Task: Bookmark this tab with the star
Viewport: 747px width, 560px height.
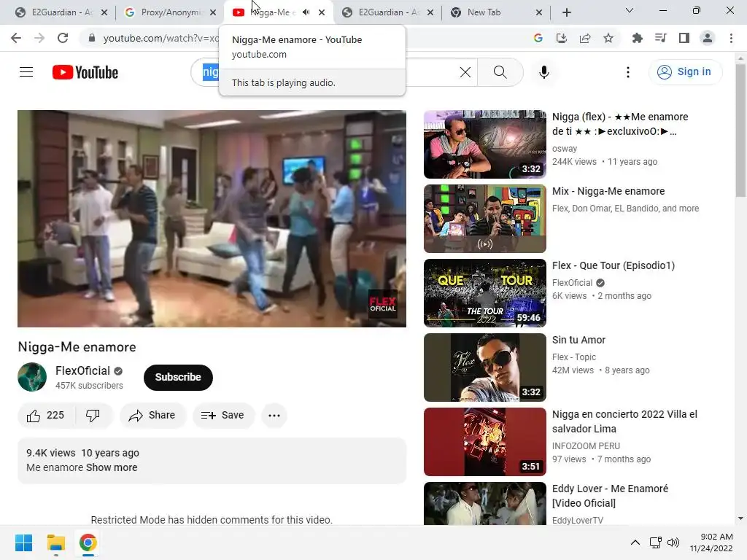Action: [x=608, y=38]
